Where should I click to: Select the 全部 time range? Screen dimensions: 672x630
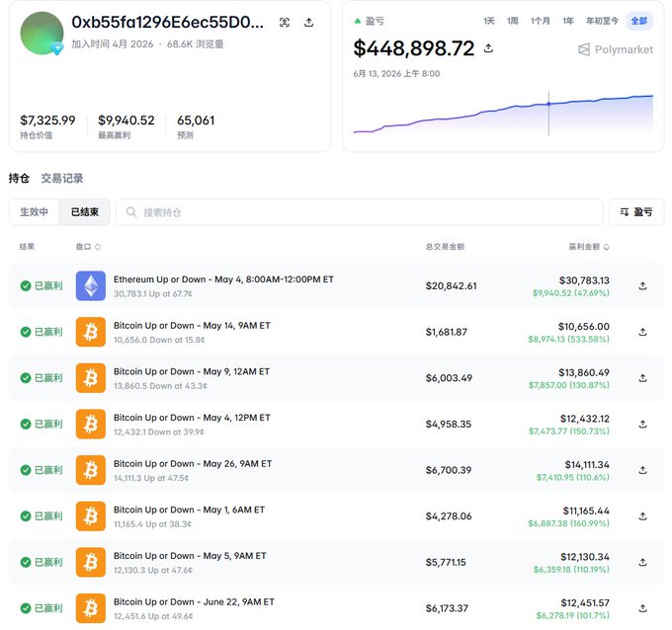639,21
